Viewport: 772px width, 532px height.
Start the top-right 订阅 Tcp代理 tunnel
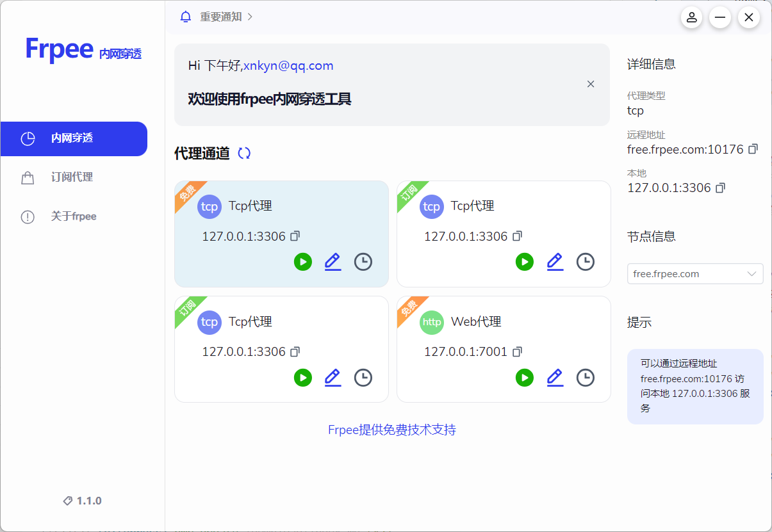tap(525, 261)
